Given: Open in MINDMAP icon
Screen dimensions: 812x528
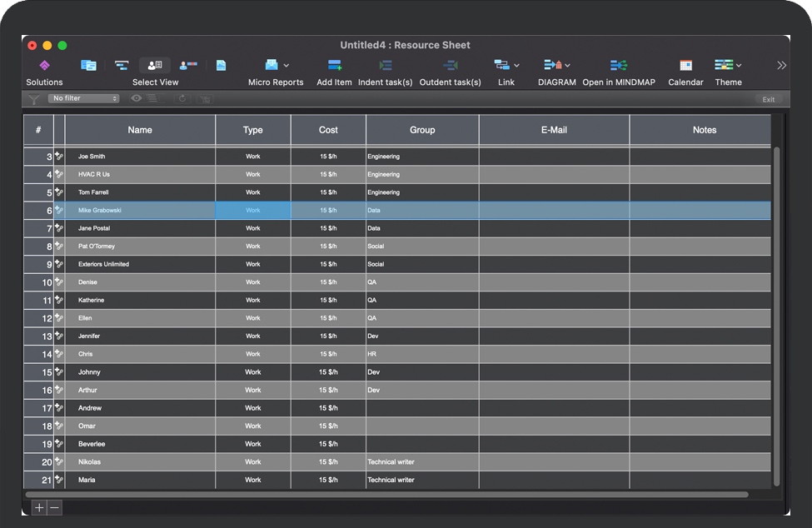Looking at the screenshot, I should coord(618,66).
